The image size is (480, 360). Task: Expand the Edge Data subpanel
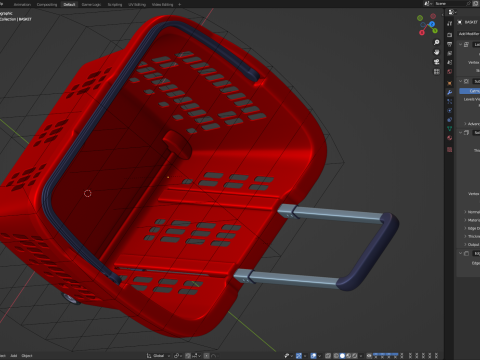(465, 228)
